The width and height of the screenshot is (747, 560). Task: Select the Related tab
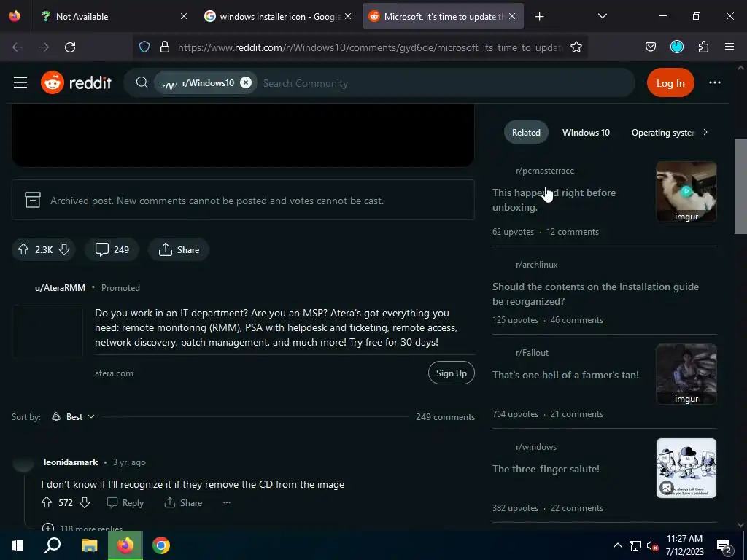[526, 133]
